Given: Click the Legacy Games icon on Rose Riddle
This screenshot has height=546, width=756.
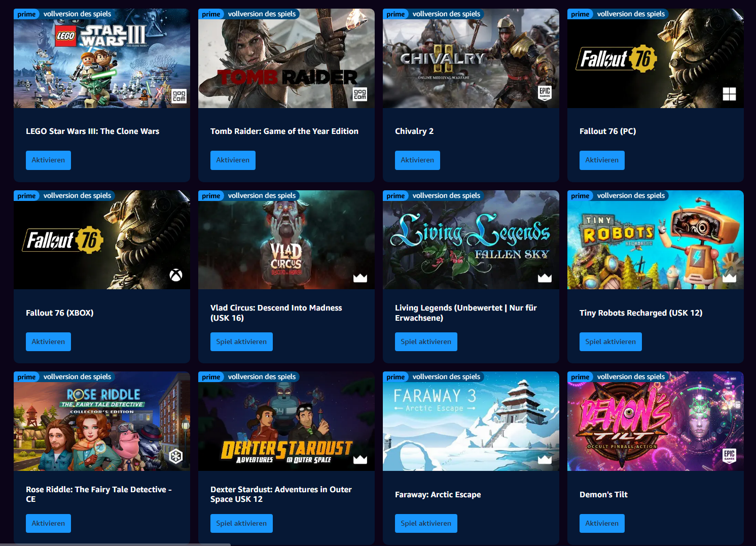Looking at the screenshot, I should (176, 456).
